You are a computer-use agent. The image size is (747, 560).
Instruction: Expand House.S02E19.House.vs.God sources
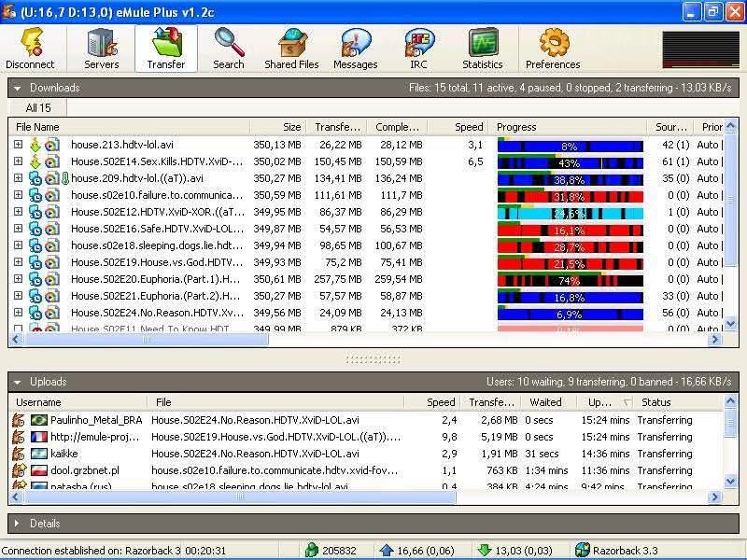(18, 262)
